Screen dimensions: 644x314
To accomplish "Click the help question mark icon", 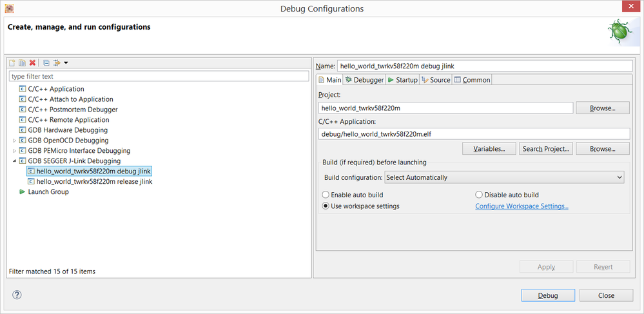I will click(17, 295).
